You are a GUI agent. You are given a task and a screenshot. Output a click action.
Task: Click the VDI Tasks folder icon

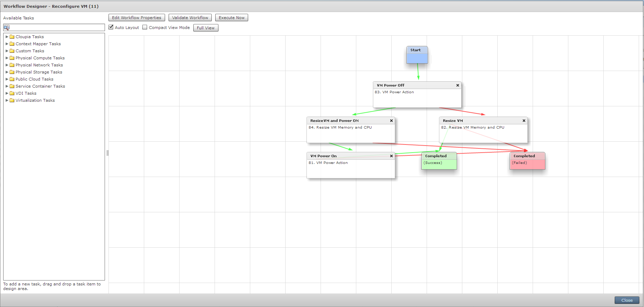(12, 93)
